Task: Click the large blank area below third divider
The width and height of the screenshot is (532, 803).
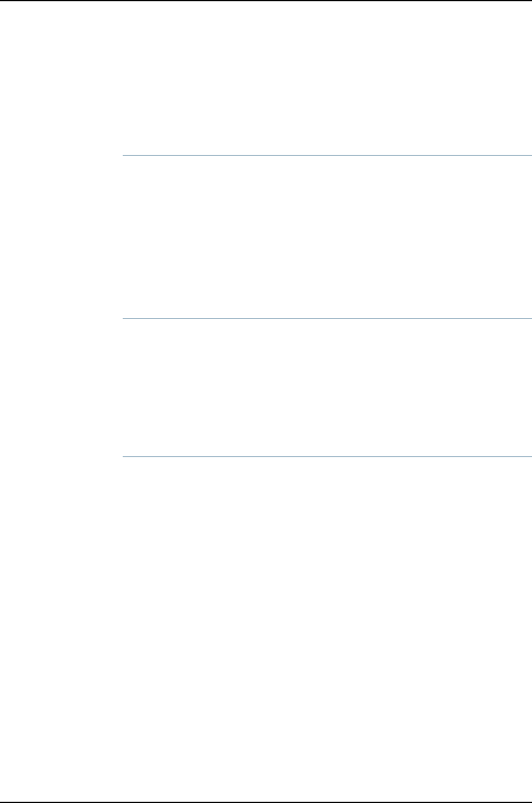Action: pos(327,629)
